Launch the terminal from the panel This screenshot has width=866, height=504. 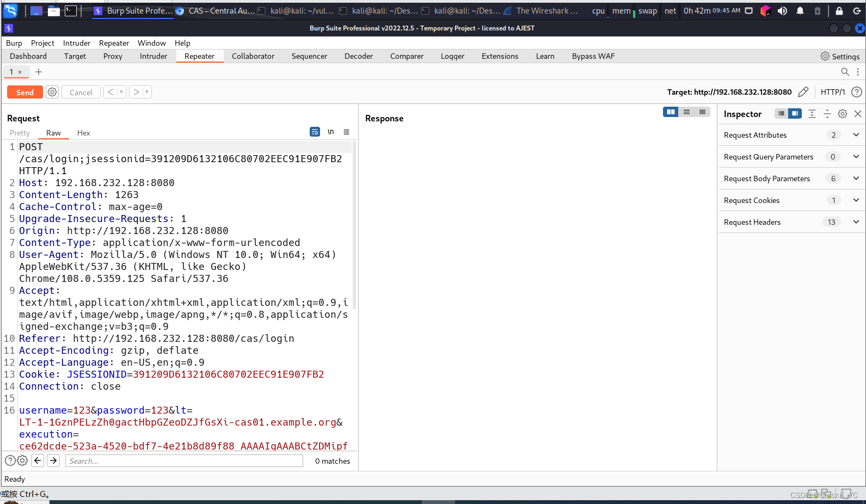pyautogui.click(x=71, y=10)
